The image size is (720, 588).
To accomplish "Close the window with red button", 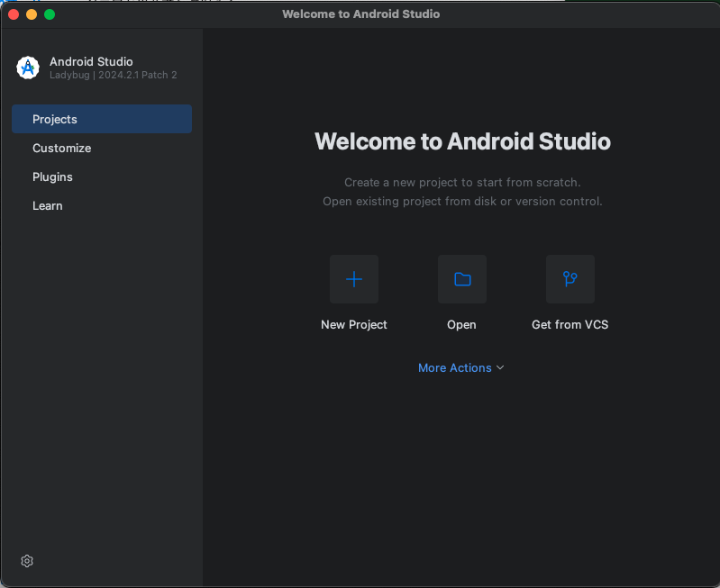I will (14, 14).
